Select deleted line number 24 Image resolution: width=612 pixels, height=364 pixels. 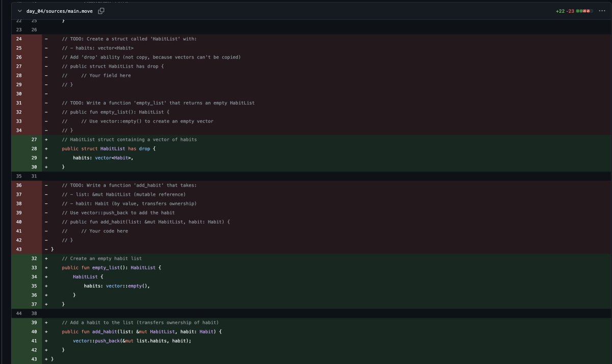[x=19, y=39]
